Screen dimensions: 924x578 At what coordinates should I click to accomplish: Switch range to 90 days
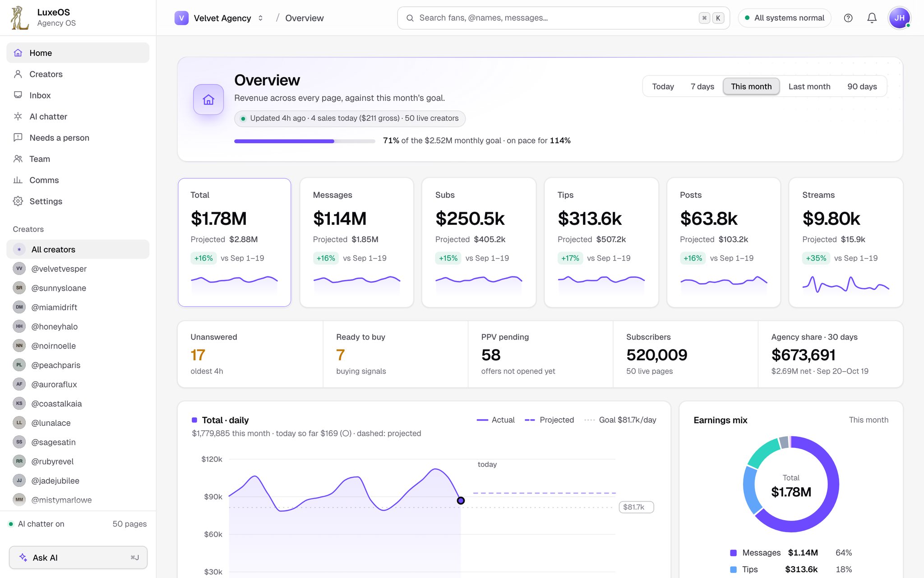pos(862,86)
